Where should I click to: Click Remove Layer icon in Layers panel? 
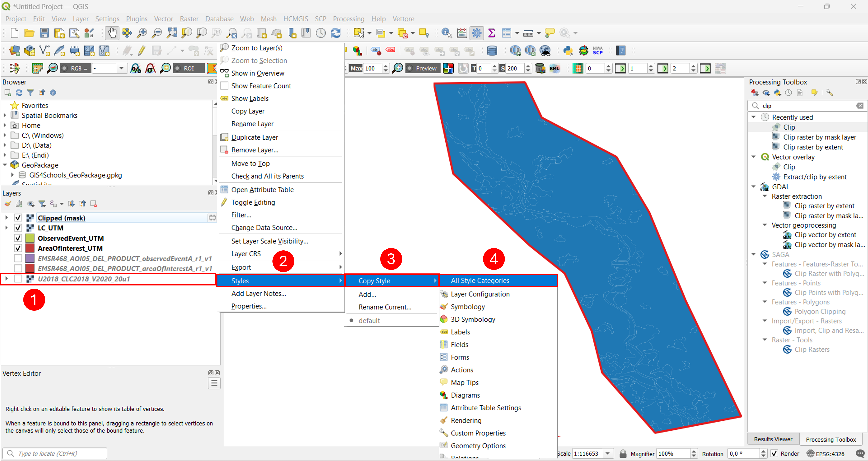(94, 204)
